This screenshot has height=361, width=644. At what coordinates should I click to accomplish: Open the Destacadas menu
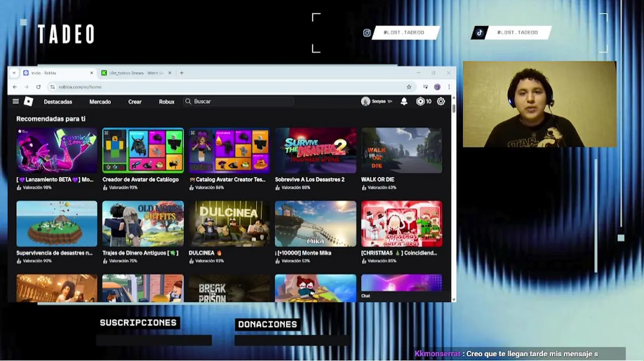58,101
